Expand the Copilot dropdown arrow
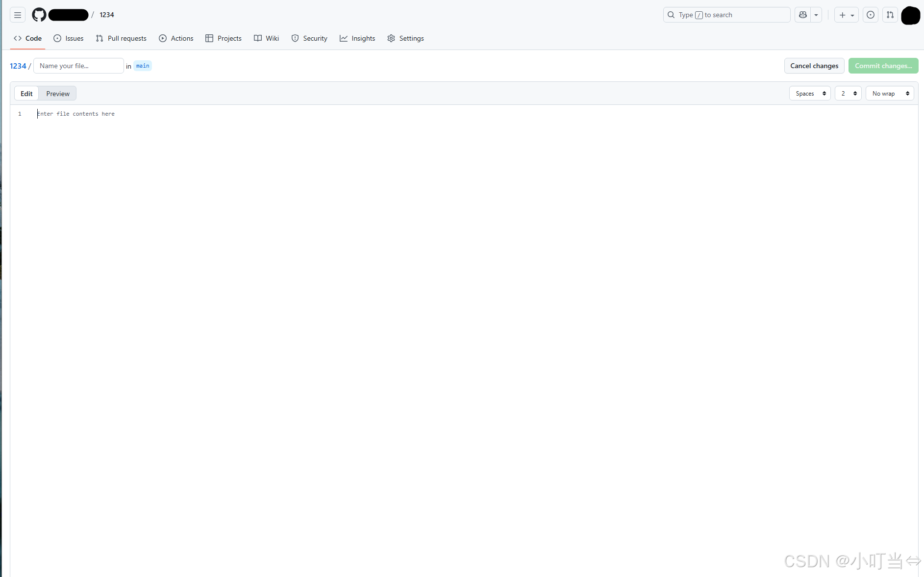 coord(816,15)
